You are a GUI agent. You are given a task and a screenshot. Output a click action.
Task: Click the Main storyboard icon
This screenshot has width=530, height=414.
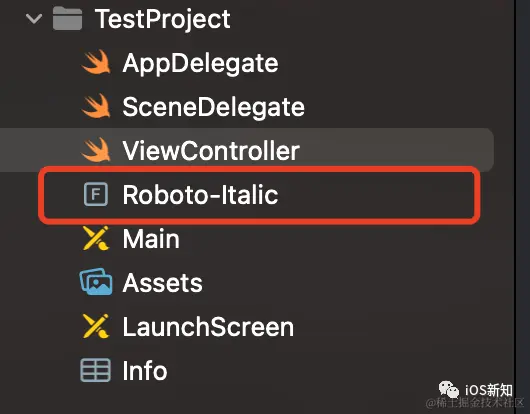pos(96,238)
